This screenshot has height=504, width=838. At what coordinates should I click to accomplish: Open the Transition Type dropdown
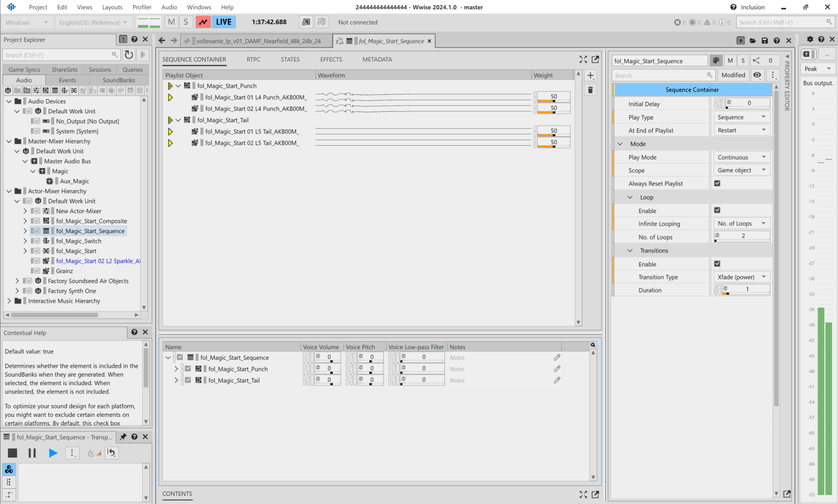click(x=741, y=277)
